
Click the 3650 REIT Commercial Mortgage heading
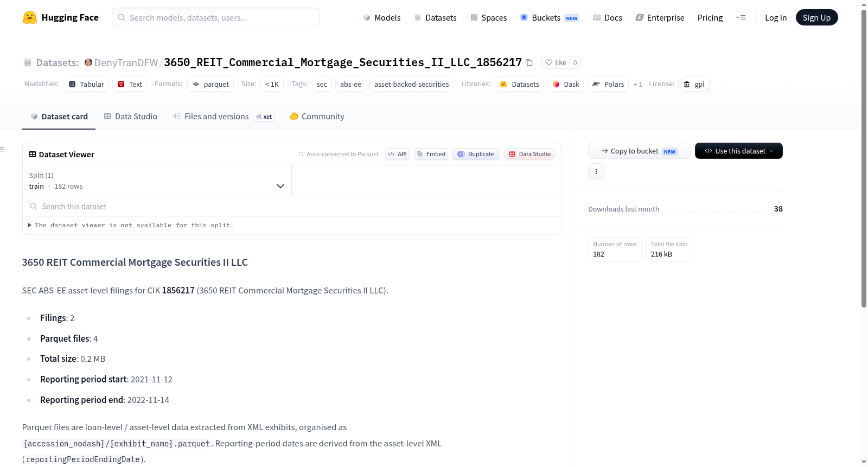(135, 262)
